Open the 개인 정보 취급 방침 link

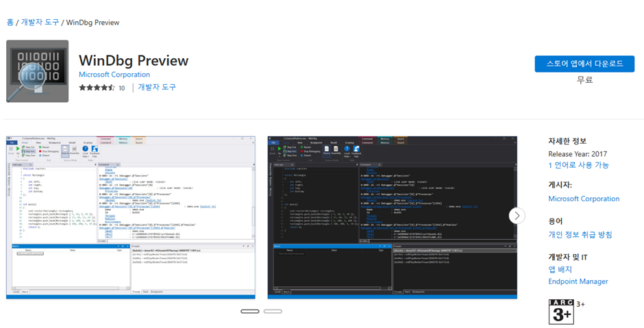(580, 234)
